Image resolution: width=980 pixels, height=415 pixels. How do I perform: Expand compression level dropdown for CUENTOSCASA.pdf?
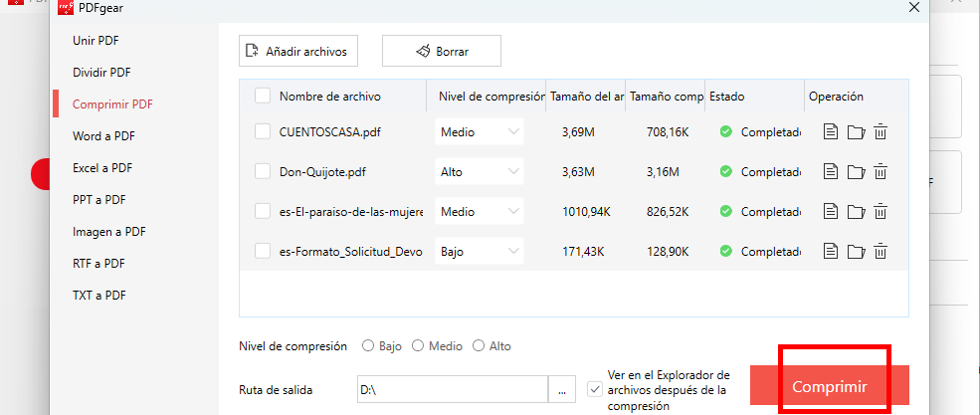tap(480, 131)
